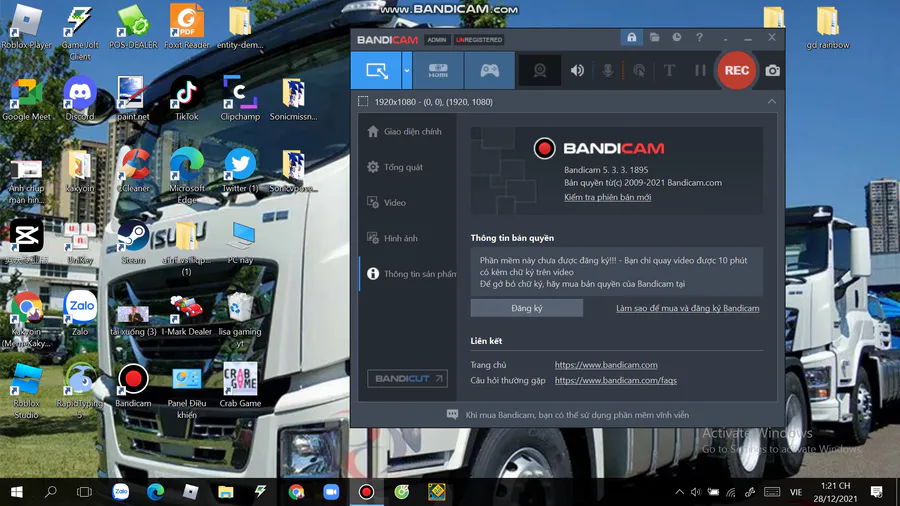Select Steam desktop icon
The height and width of the screenshot is (506, 900).
point(133,242)
